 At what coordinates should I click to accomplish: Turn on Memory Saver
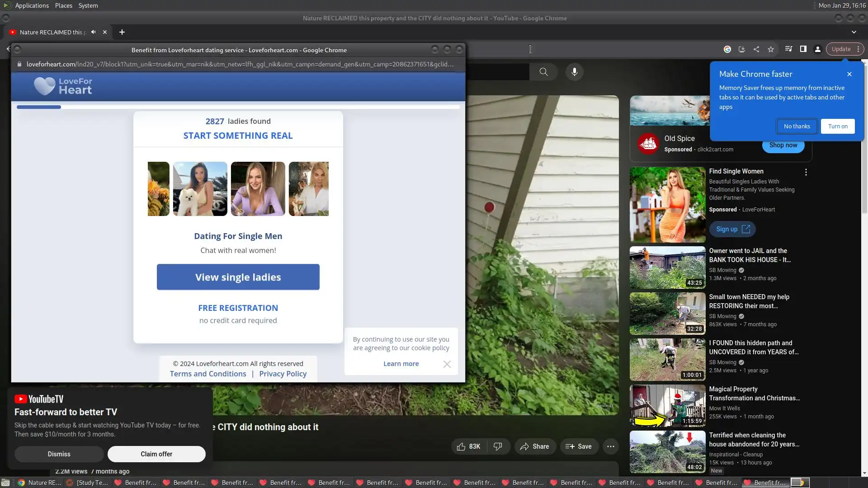838,126
